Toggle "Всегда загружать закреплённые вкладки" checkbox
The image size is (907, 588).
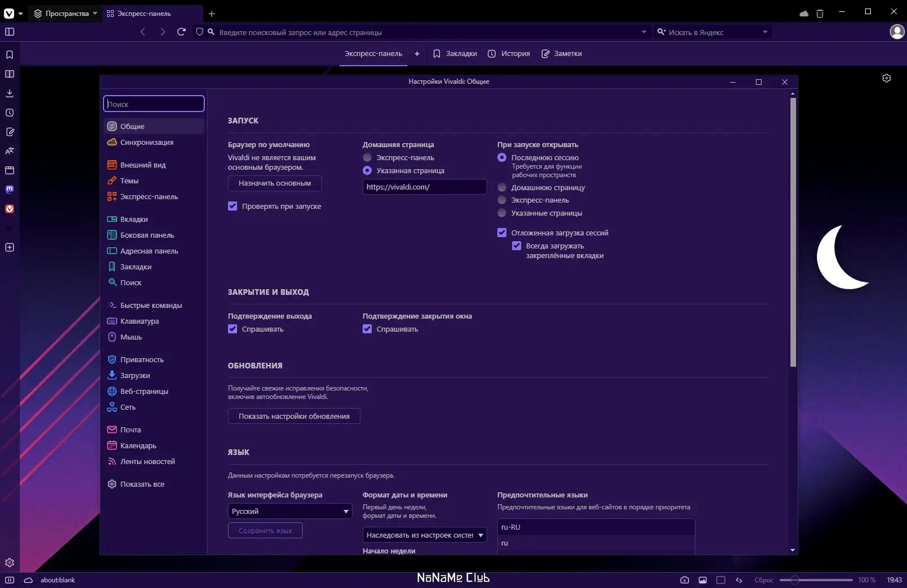coord(517,246)
